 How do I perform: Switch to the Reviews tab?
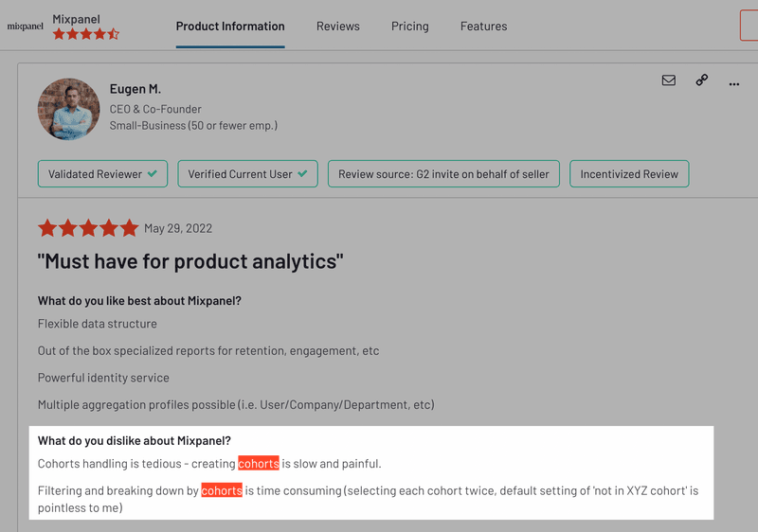[x=338, y=27]
